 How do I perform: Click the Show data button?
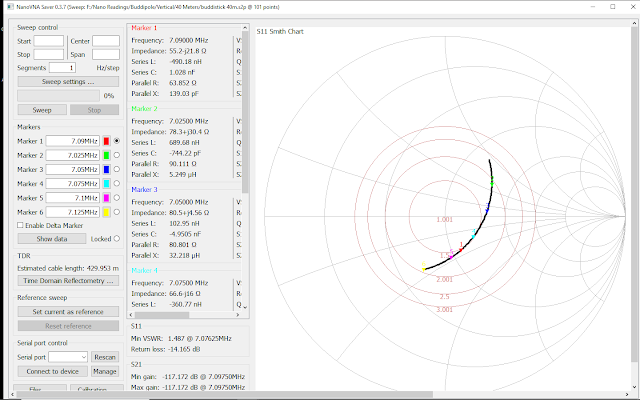point(52,239)
